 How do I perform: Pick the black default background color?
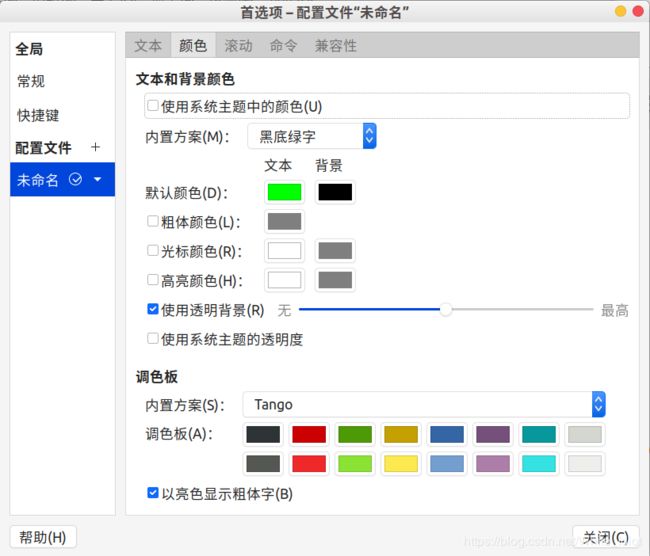tap(335, 192)
